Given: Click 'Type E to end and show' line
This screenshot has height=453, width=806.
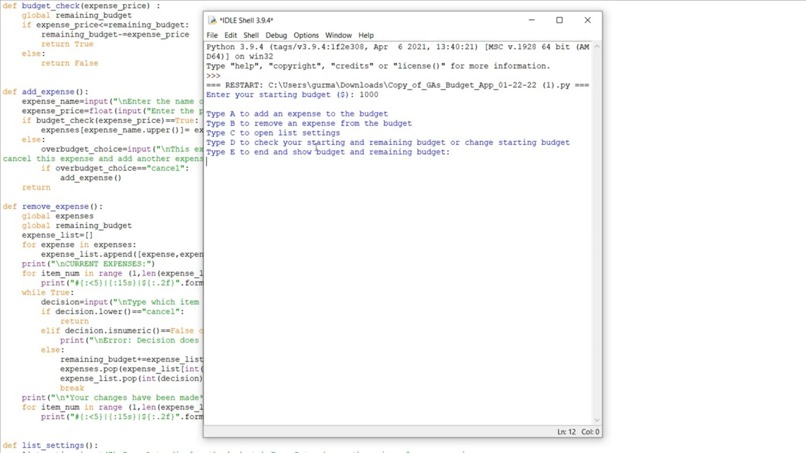Looking at the screenshot, I should coord(328,152).
